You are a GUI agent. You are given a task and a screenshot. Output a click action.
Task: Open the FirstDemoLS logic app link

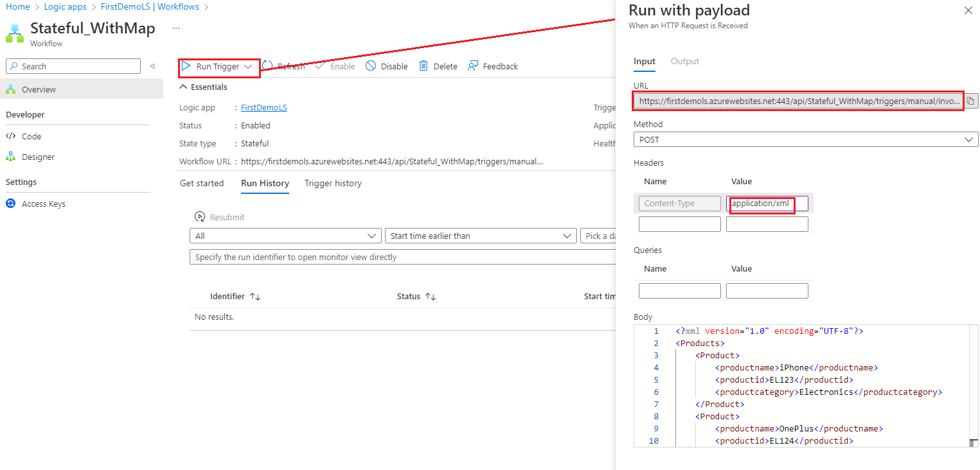point(263,108)
